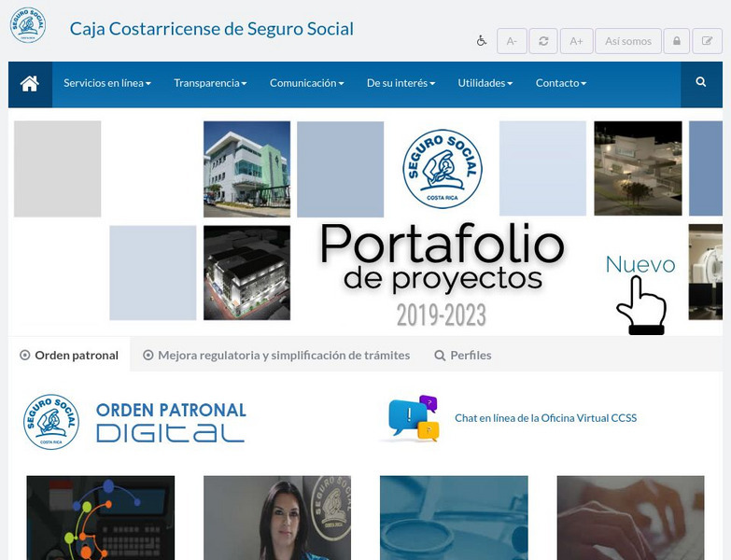The height and width of the screenshot is (560, 731).
Task: Open search with magnifier icon in navbar
Action: coord(701,82)
